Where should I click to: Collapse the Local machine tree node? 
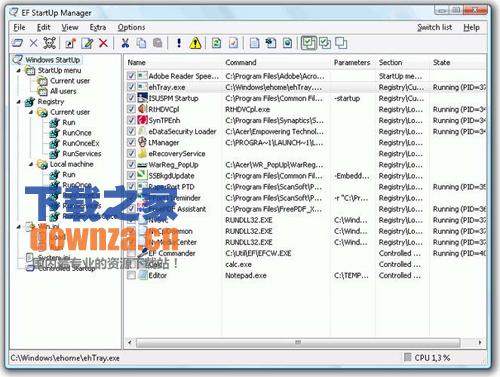tap(31, 164)
